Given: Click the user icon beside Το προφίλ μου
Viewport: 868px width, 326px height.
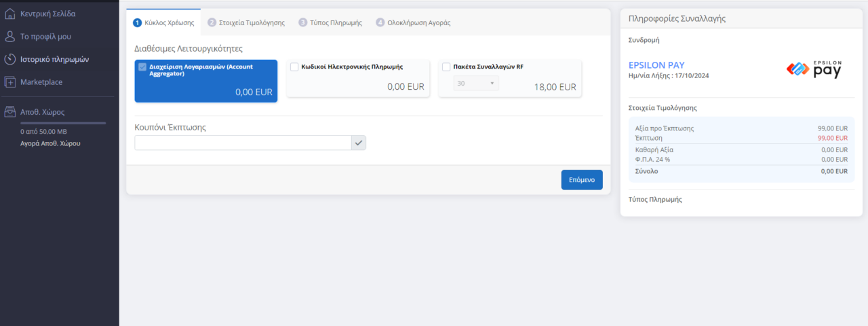Looking at the screenshot, I should [x=10, y=36].
